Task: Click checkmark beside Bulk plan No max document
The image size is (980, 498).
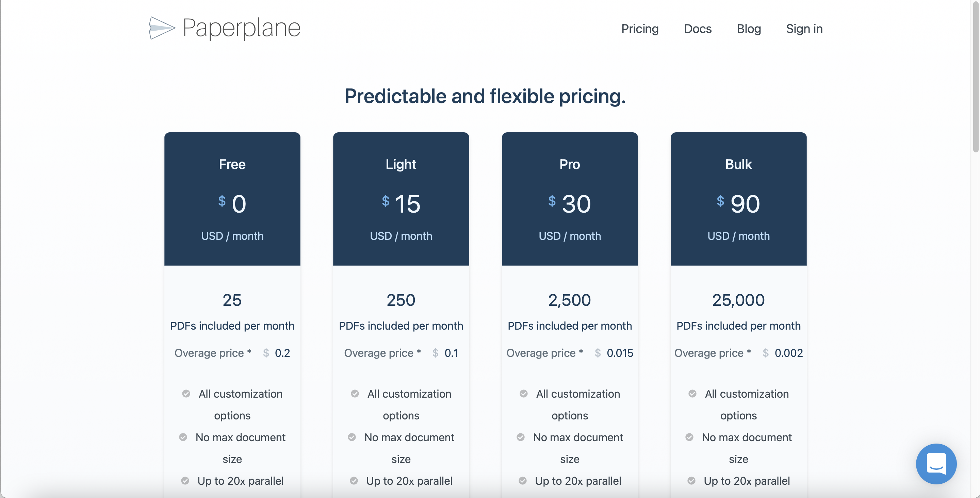Action: tap(689, 437)
